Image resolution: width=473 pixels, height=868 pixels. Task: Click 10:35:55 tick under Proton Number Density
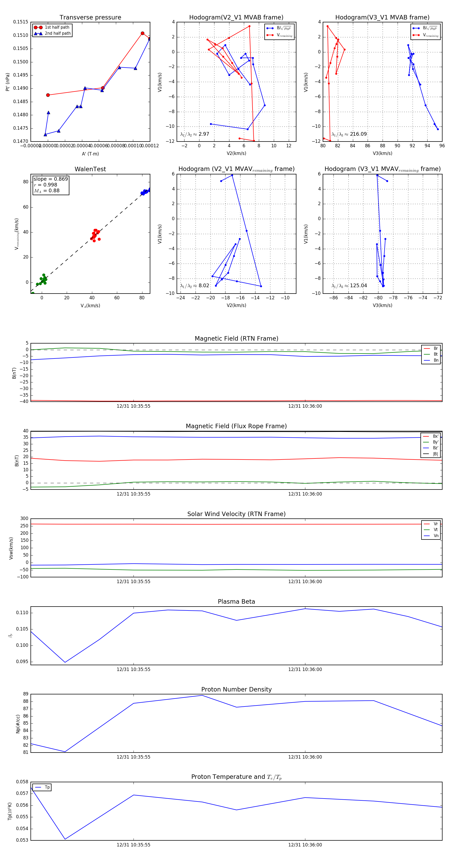133,757
